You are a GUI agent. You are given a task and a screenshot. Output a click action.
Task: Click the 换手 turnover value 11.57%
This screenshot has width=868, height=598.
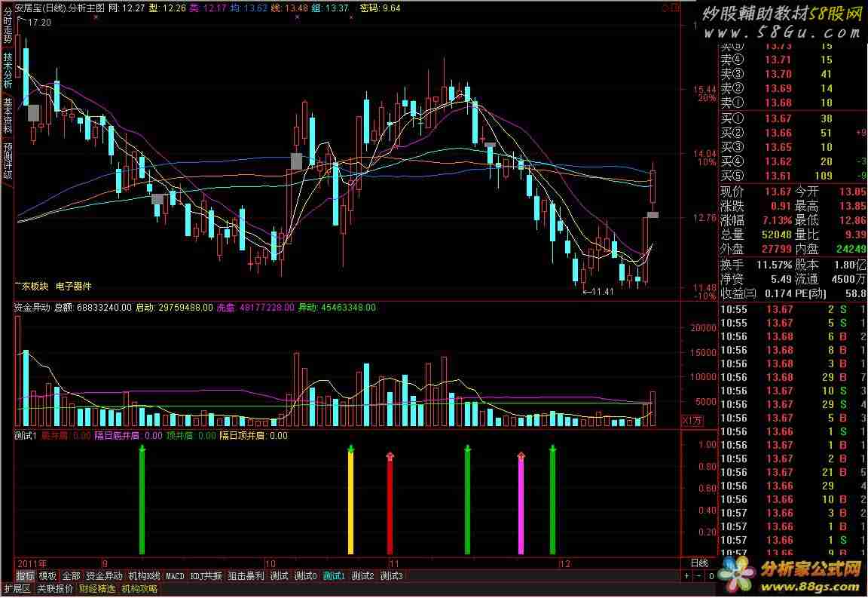774,265
